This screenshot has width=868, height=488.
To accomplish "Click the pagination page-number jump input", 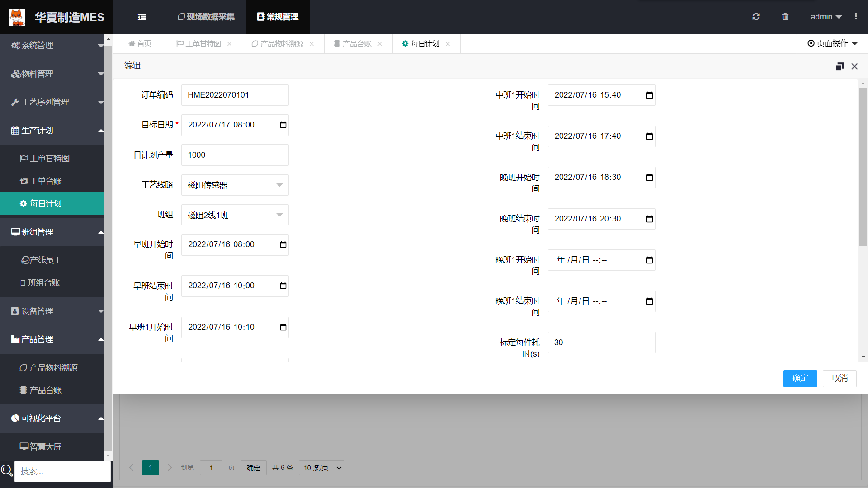I will click(211, 468).
